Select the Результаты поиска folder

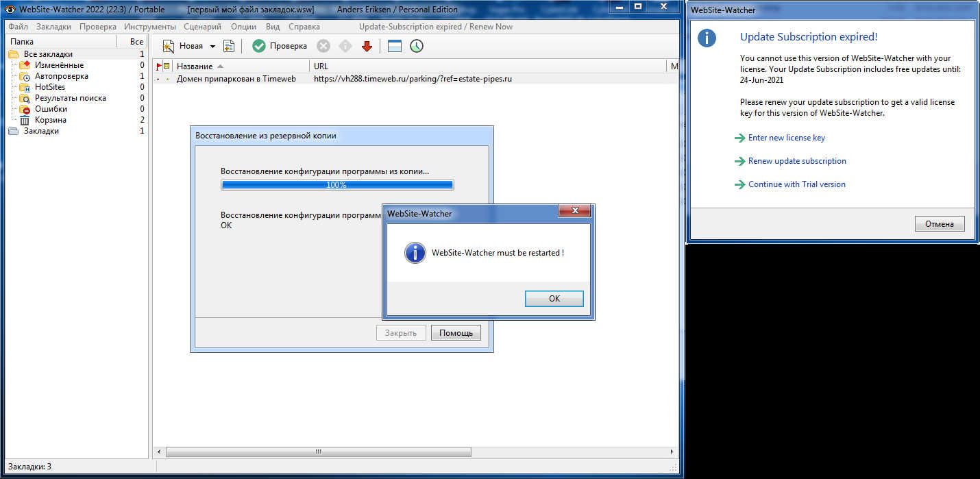click(x=71, y=98)
